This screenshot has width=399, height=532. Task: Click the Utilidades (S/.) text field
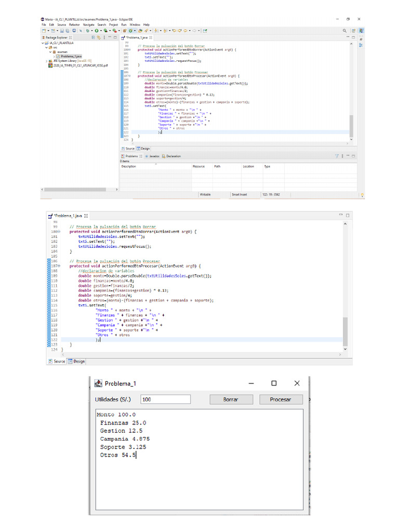click(x=166, y=400)
